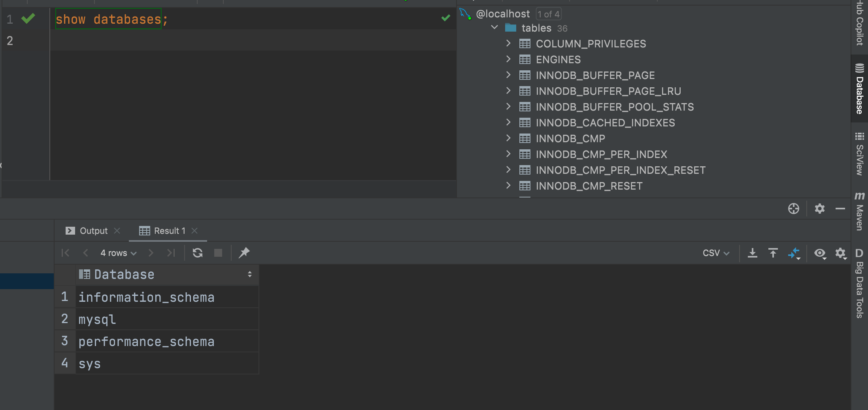Click the export data download icon
This screenshot has height=410, width=868.
point(753,253)
